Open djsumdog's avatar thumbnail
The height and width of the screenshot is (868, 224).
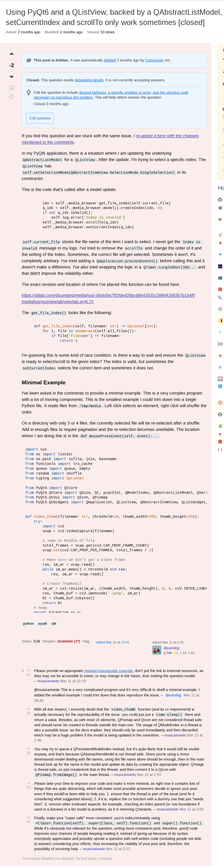tap(157, 650)
